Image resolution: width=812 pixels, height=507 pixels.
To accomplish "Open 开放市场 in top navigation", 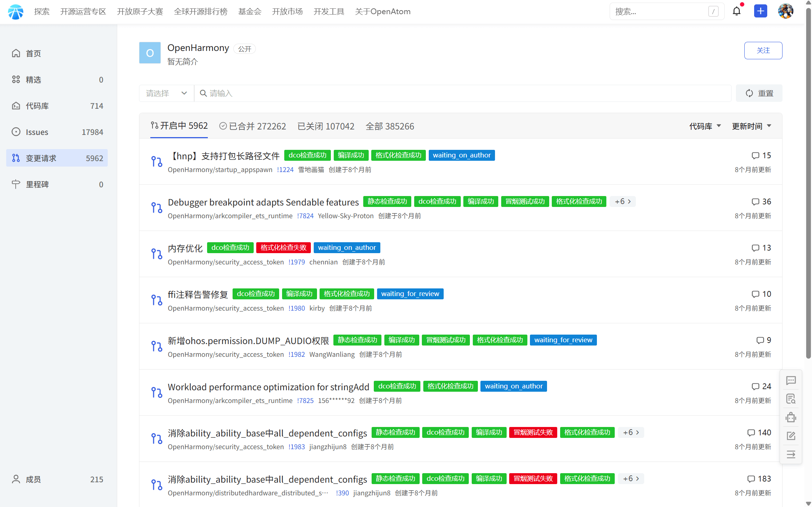I will (288, 12).
